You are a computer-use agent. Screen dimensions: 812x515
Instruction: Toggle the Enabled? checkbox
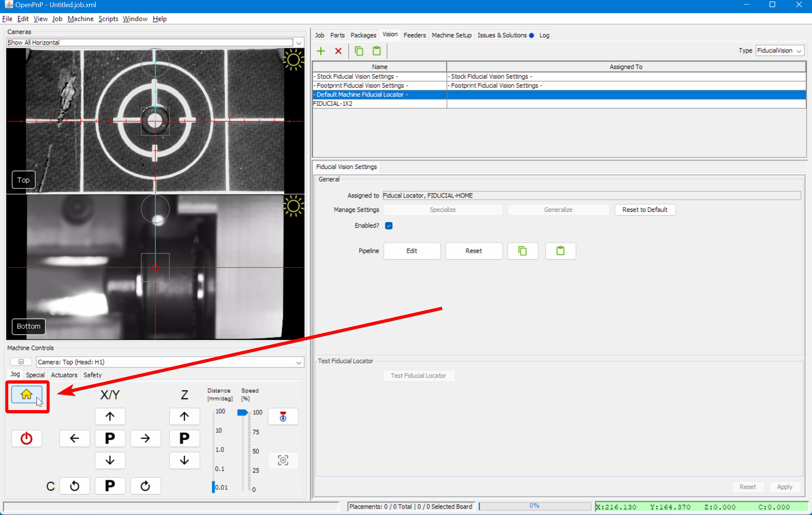pyautogui.click(x=389, y=226)
